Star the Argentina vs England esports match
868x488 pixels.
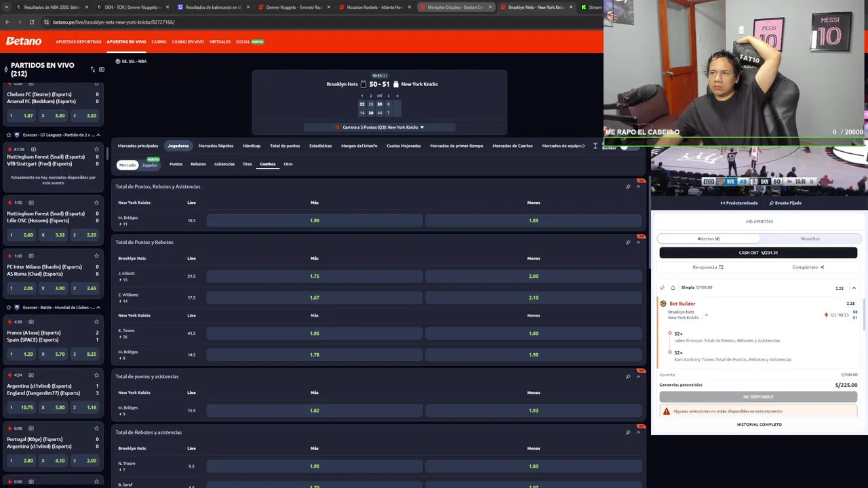(96, 375)
